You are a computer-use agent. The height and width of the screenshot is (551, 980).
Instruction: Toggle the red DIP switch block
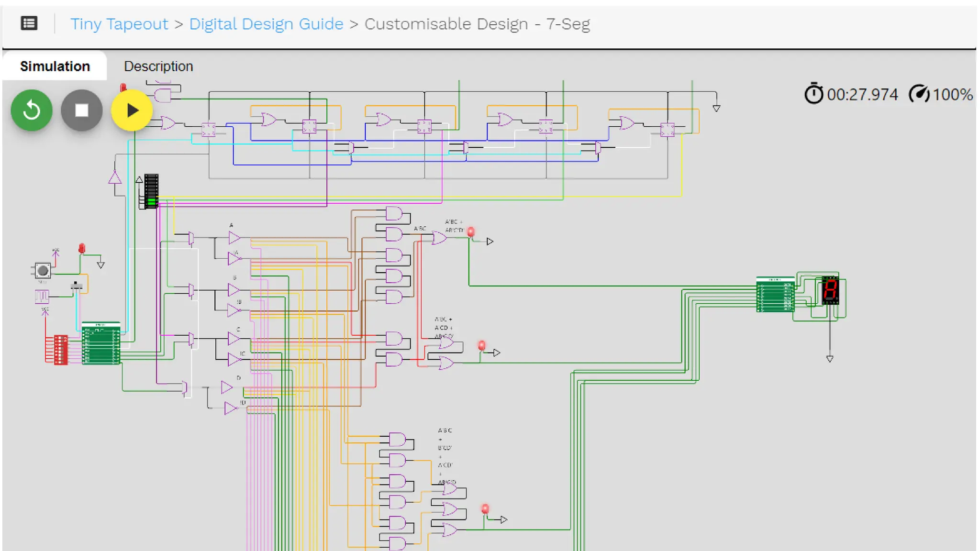pos(61,350)
